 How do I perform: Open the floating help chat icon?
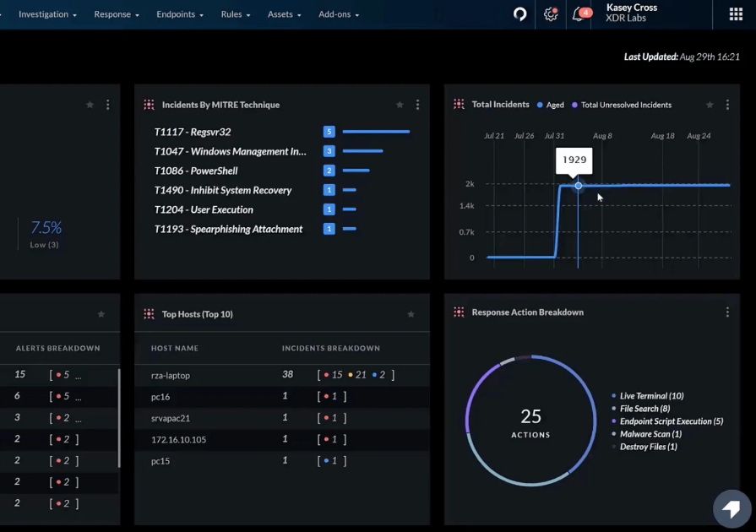pyautogui.click(x=732, y=508)
